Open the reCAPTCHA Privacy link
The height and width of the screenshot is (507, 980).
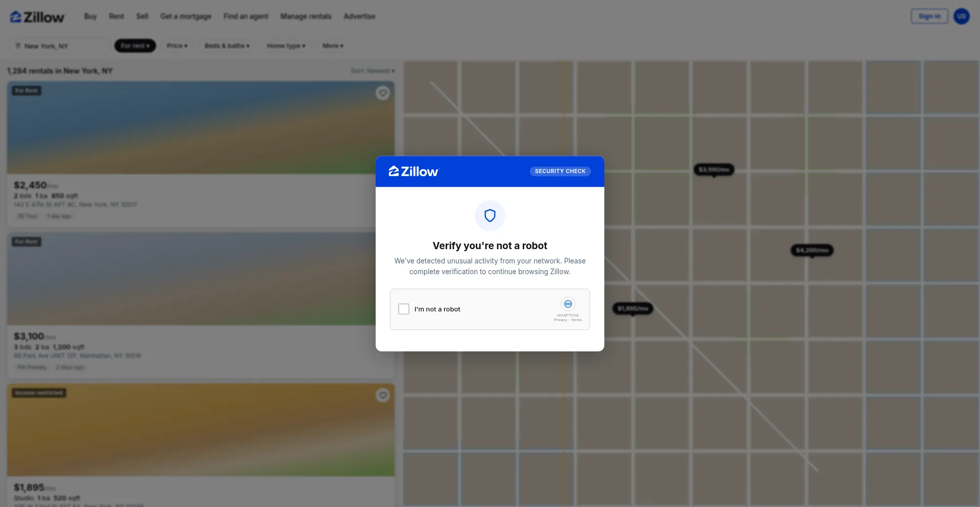pyautogui.click(x=560, y=320)
